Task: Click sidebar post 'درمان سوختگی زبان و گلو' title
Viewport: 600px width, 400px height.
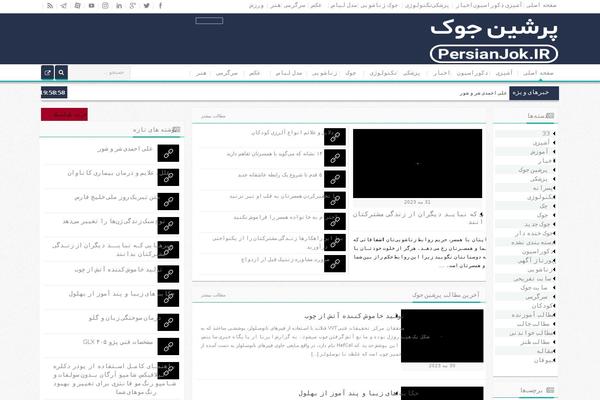Action: click(125, 318)
